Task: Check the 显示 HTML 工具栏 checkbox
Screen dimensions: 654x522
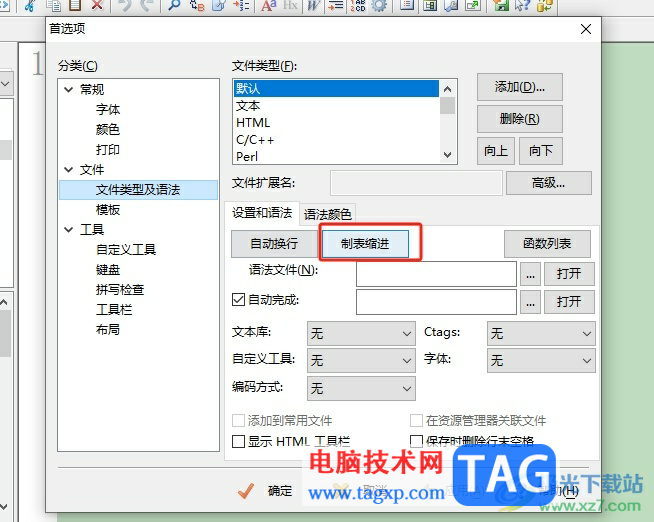Action: tap(238, 441)
